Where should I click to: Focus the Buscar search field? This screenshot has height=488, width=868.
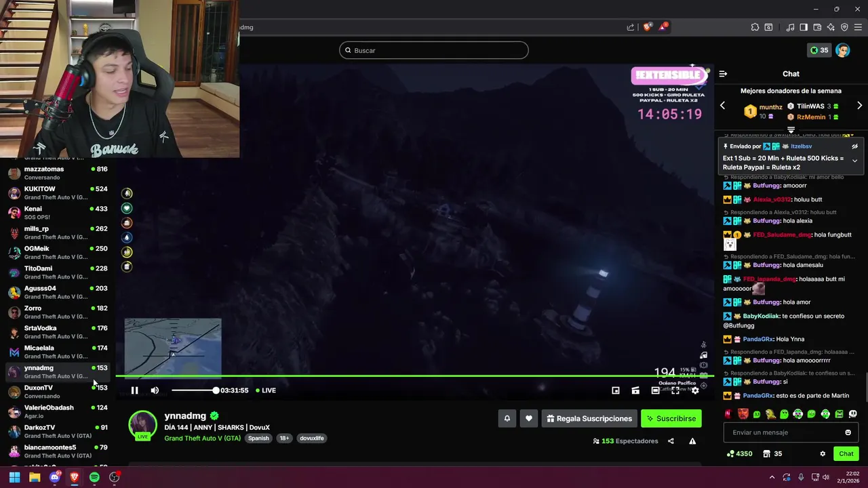coord(434,50)
